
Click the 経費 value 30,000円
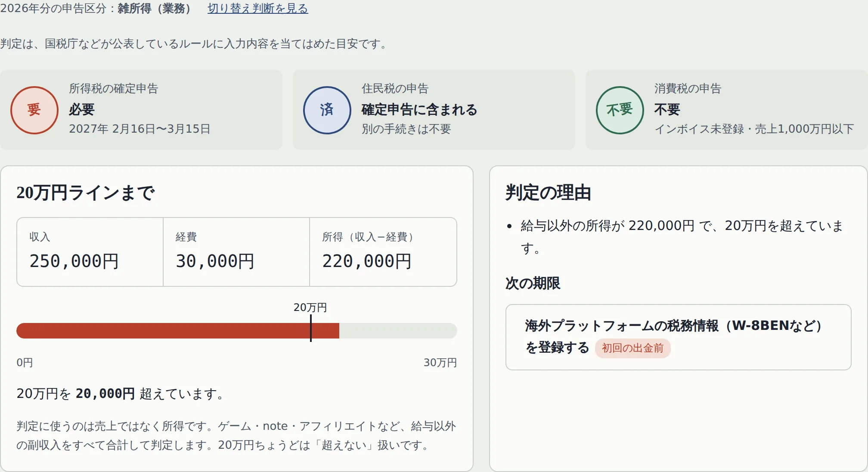point(215,261)
